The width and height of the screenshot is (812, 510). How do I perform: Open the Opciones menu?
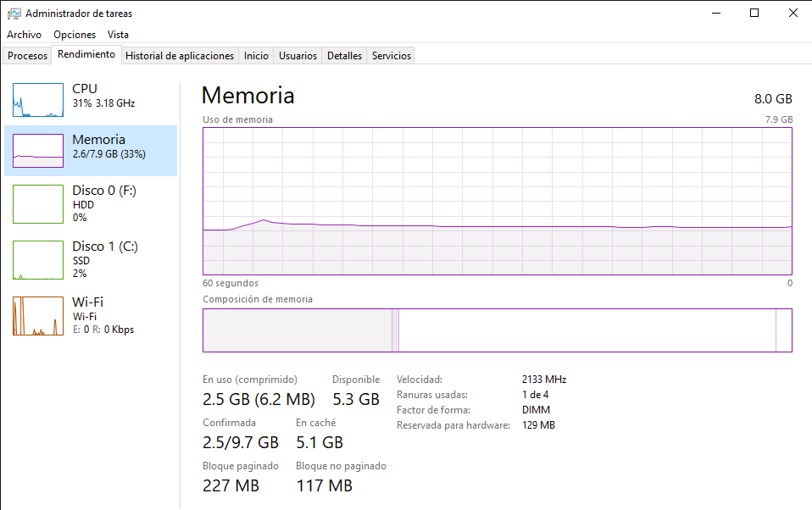pos(75,35)
